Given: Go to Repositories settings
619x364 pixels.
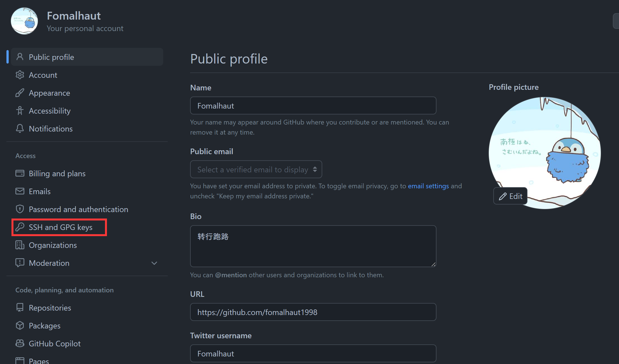Looking at the screenshot, I should pos(50,308).
